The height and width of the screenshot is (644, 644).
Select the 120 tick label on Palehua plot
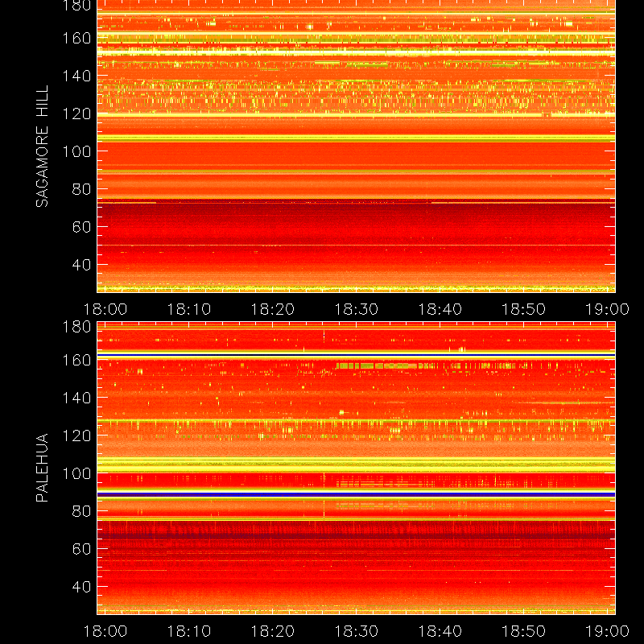(x=76, y=436)
